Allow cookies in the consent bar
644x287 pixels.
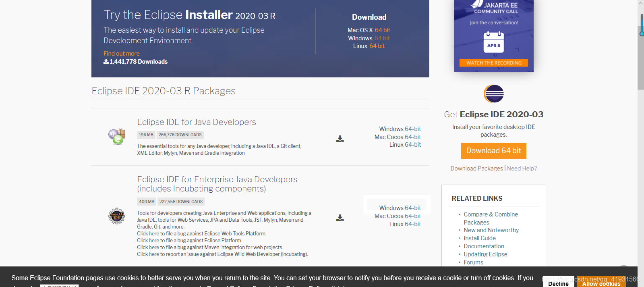click(x=601, y=283)
